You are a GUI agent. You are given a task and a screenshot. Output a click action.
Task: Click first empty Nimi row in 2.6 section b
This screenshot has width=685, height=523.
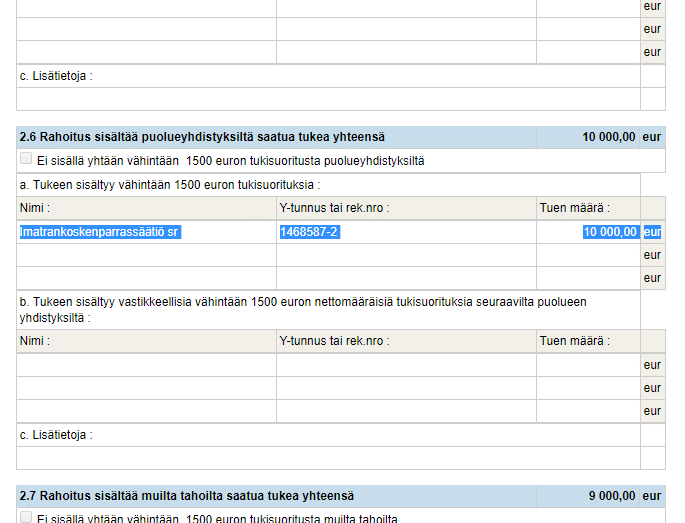pos(146,365)
